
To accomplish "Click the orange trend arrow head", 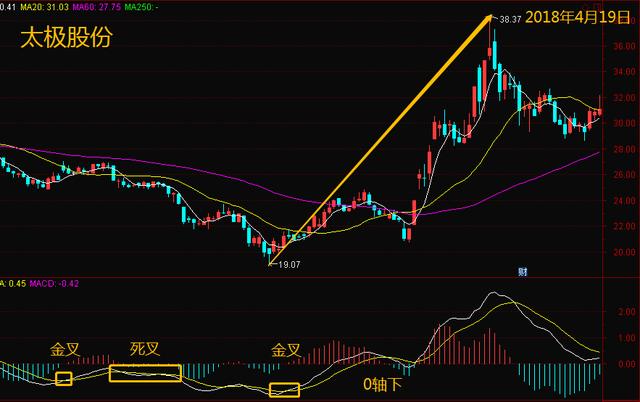I will (x=491, y=18).
